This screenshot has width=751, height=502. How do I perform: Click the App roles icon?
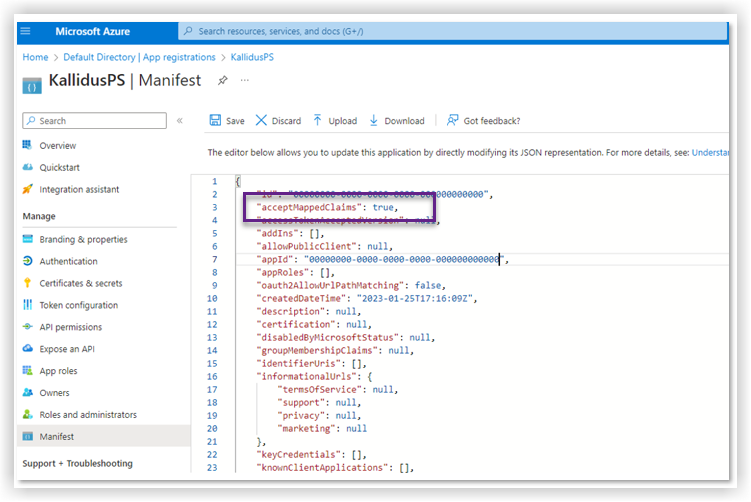pos(28,370)
